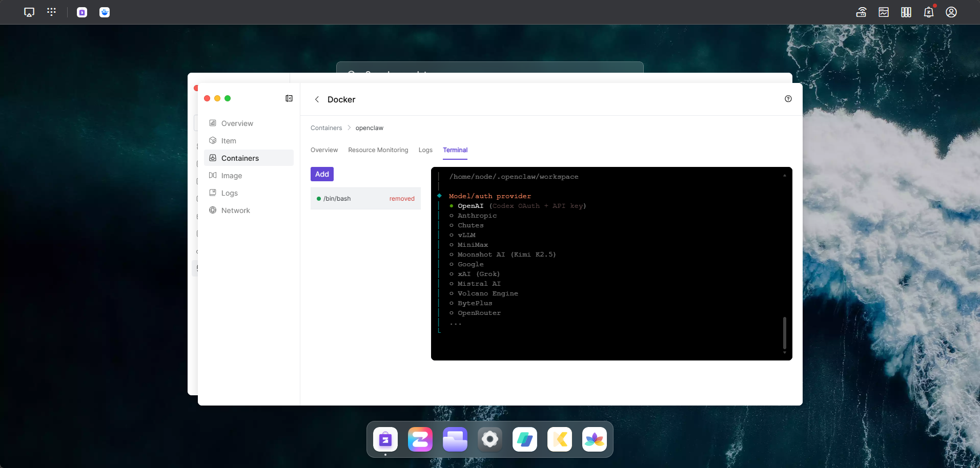
Task: Select the Anthropic provider option
Action: pyautogui.click(x=477, y=216)
